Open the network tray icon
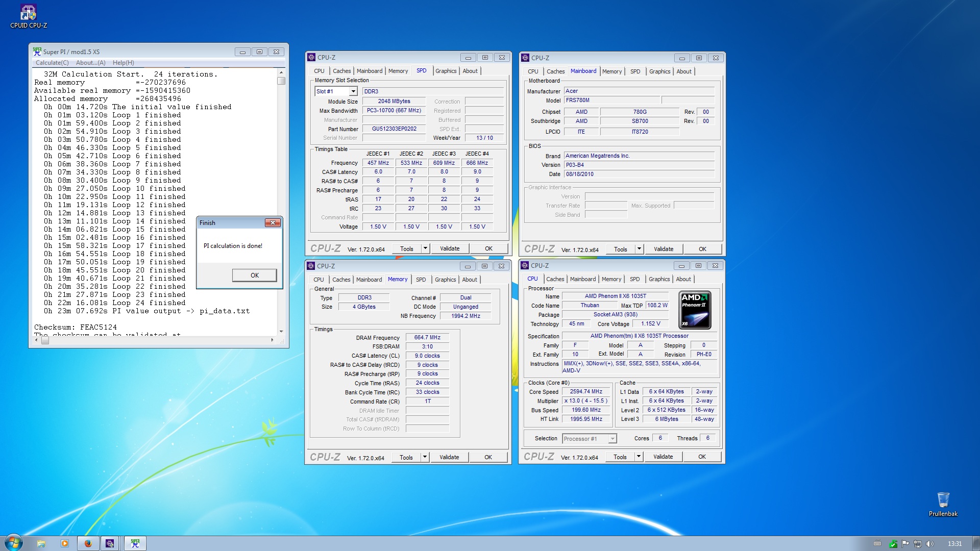The height and width of the screenshot is (551, 980). [918, 544]
